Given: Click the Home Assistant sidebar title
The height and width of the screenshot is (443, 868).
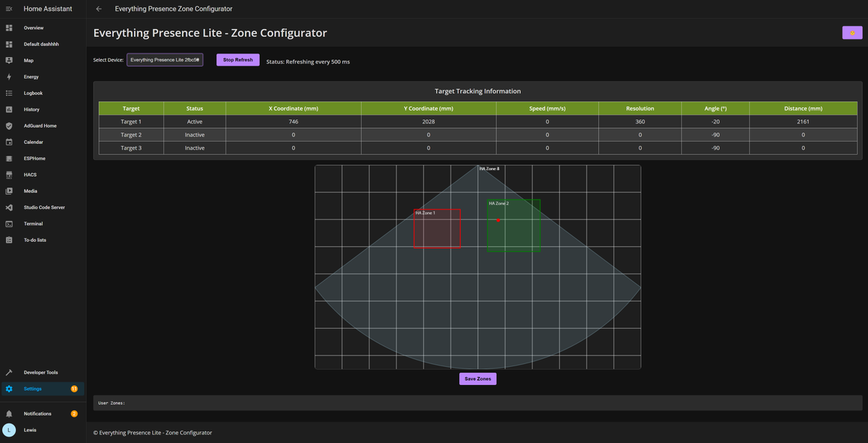Looking at the screenshot, I should (48, 9).
